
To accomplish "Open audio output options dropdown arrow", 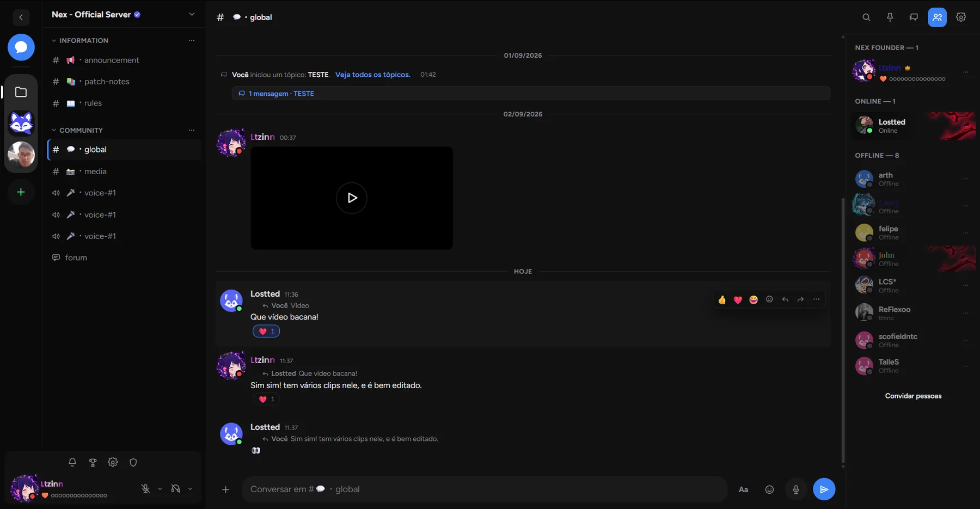I will coord(190,489).
